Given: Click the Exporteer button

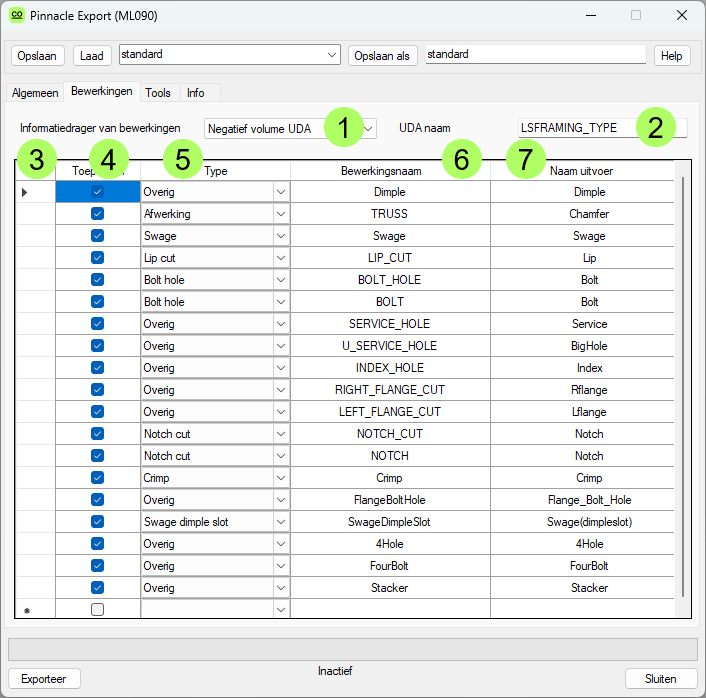Looking at the screenshot, I should 44,679.
